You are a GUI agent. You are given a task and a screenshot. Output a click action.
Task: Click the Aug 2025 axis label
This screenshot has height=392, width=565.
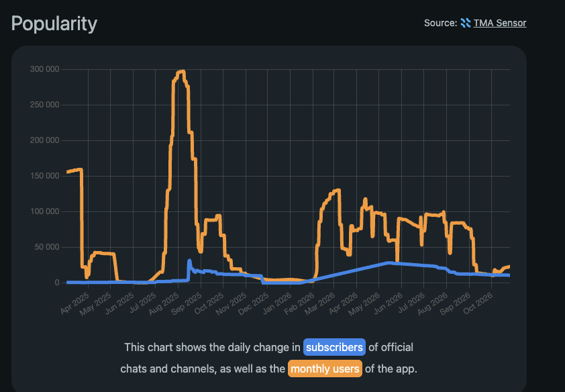(164, 303)
